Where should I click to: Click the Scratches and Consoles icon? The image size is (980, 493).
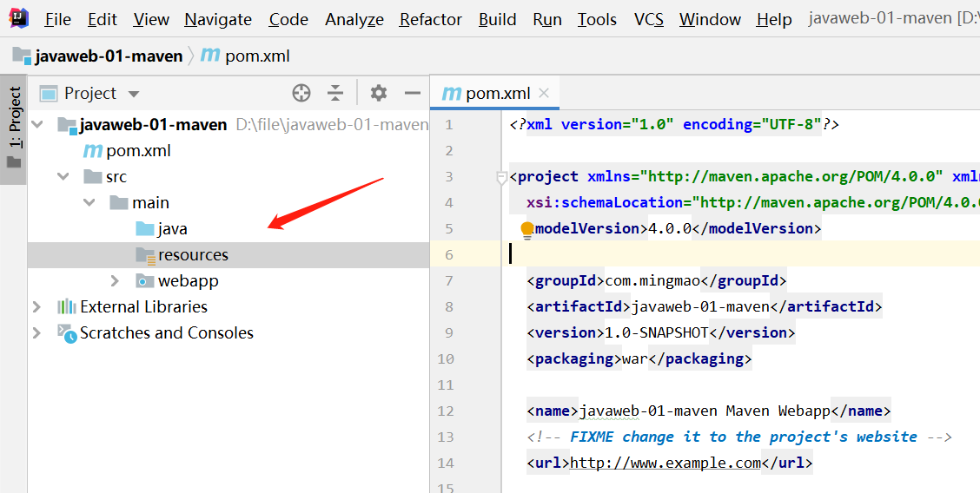coord(67,333)
